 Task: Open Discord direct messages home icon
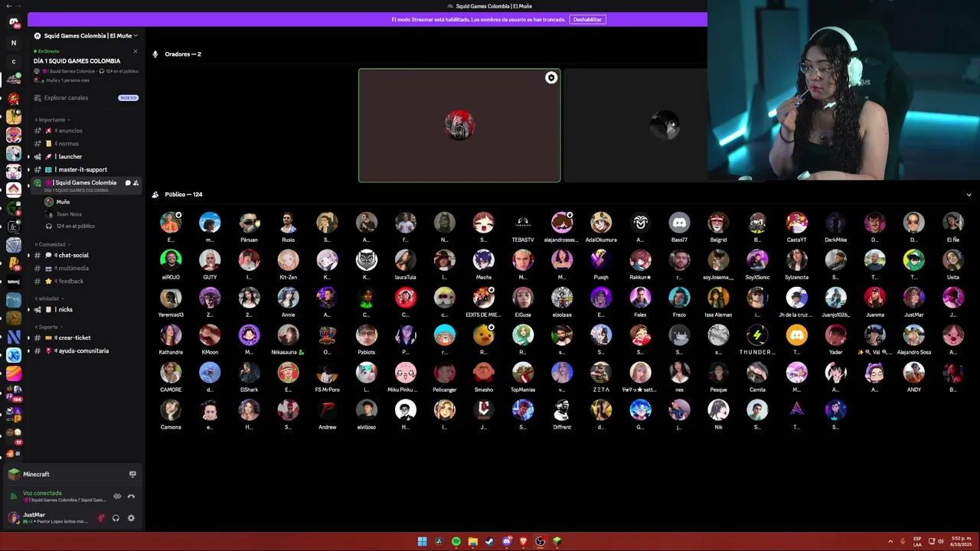[x=14, y=22]
